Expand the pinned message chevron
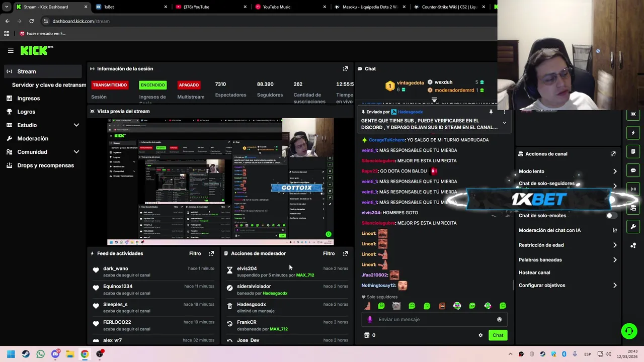Image resolution: width=644 pixels, height=362 pixels. point(504,123)
